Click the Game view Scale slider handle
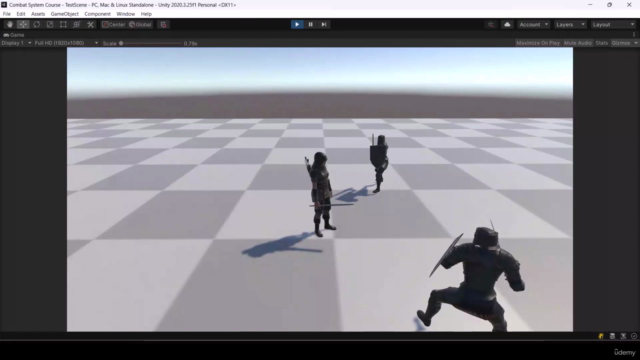640x360 pixels. (121, 43)
